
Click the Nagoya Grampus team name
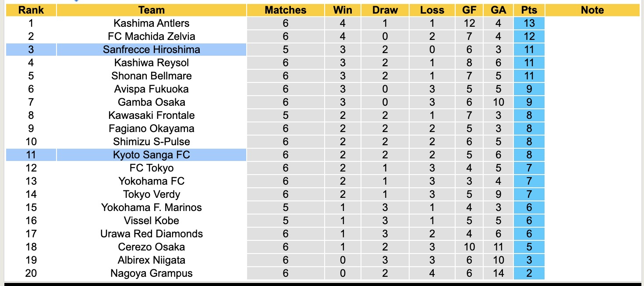151,273
